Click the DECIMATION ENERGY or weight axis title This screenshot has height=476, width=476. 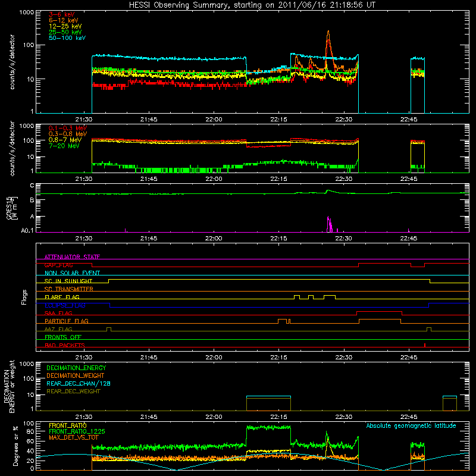pos(9,386)
